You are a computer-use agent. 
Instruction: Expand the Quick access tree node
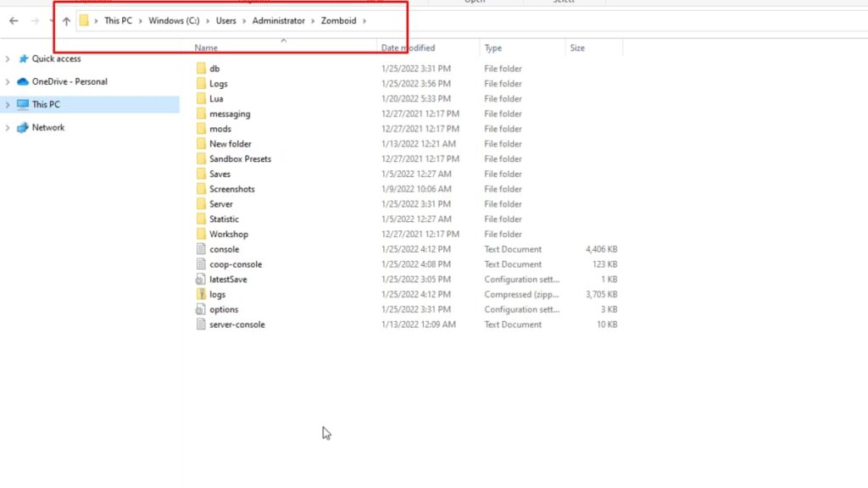pyautogui.click(x=8, y=58)
